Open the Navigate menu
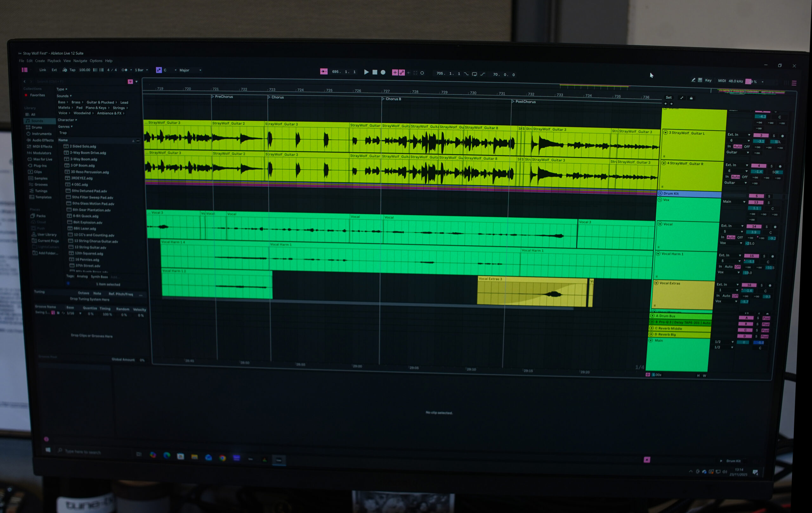Viewport: 812px width, 513px height. 80,61
